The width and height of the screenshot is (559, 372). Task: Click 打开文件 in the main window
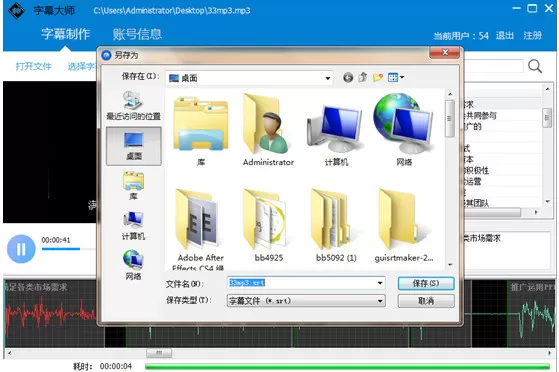(x=34, y=66)
